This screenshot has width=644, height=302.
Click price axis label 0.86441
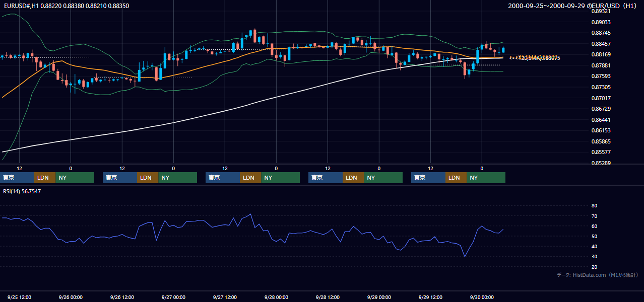click(601, 120)
